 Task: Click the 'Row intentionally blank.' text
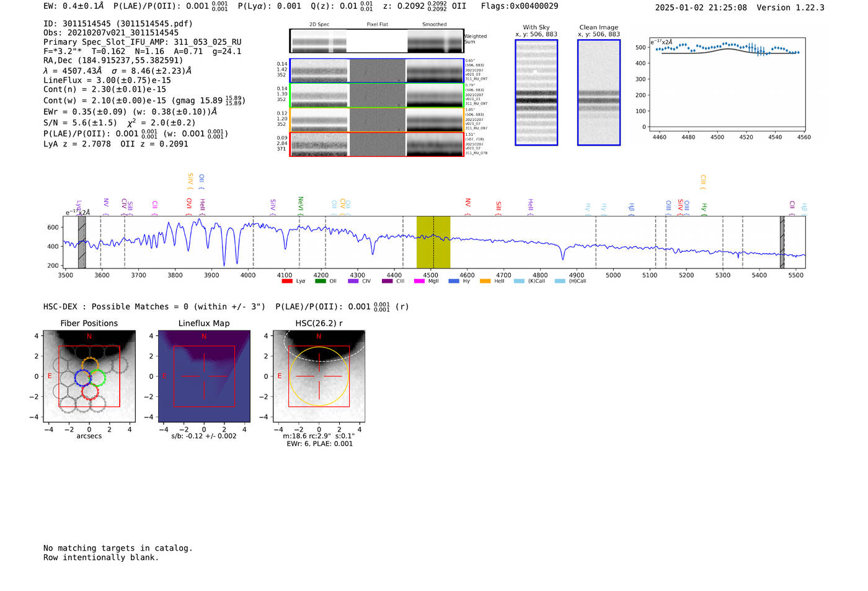101,558
